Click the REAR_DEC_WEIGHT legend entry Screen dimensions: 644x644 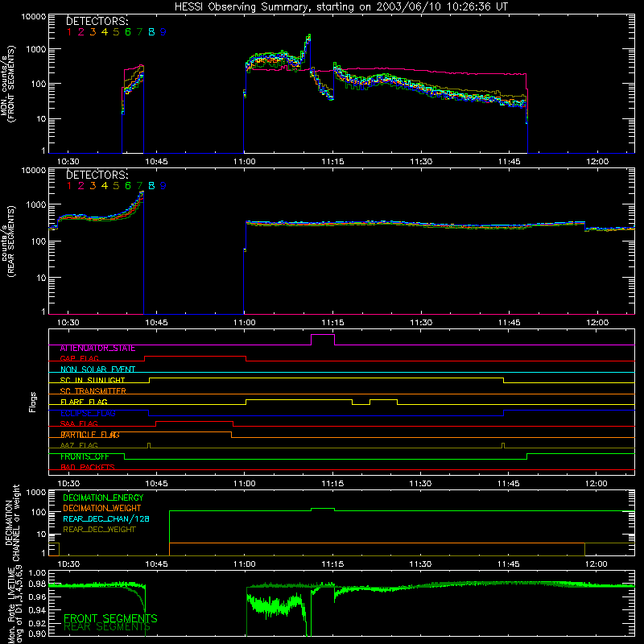click(99, 530)
